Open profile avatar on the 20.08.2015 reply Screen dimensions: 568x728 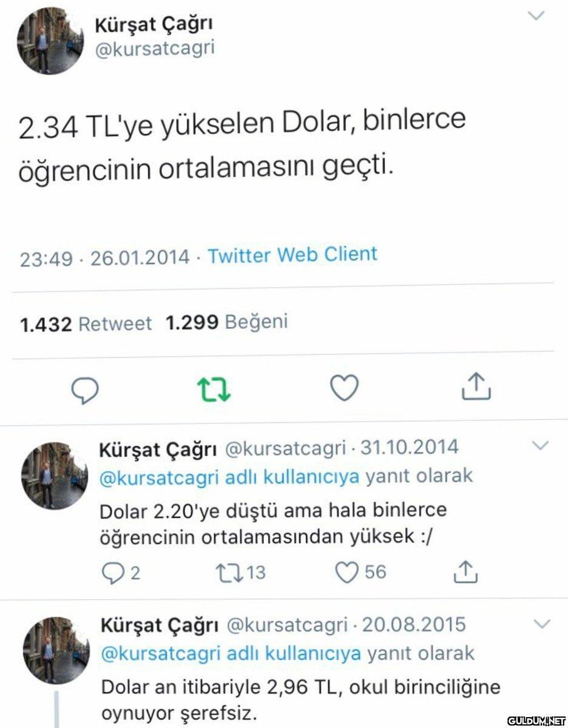52,650
